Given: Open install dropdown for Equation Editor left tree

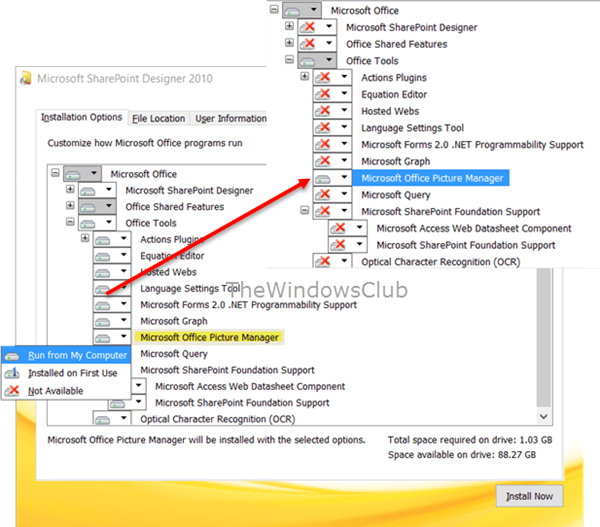Looking at the screenshot, I should pos(124,255).
